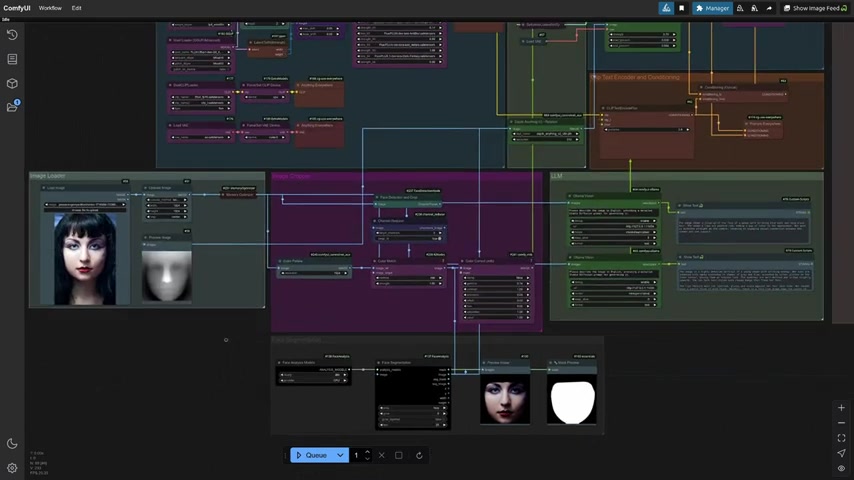Click the fit view canvas icon
This screenshot has height=480, width=854.
tap(841, 438)
